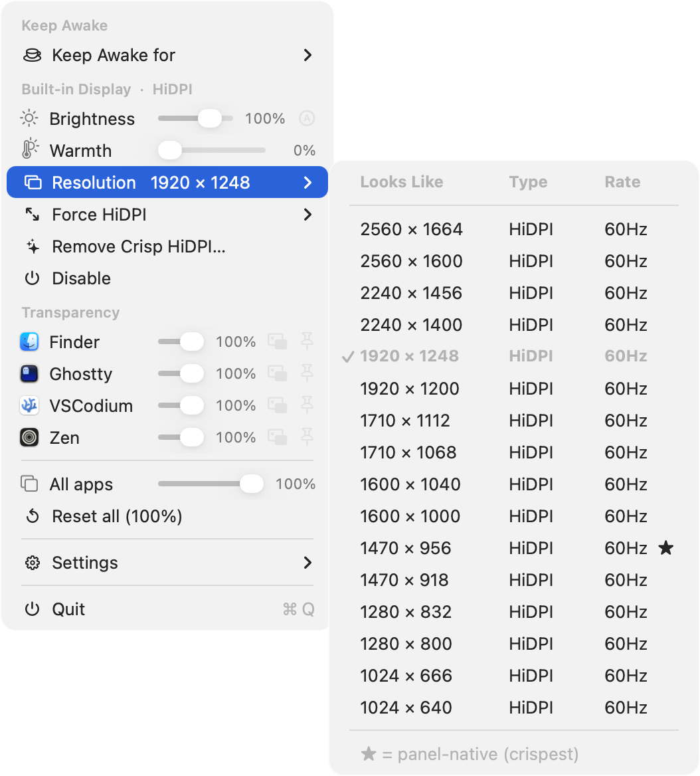Select the 2240 × 1456 resolution
This screenshot has width=700, height=776.
pos(513,293)
